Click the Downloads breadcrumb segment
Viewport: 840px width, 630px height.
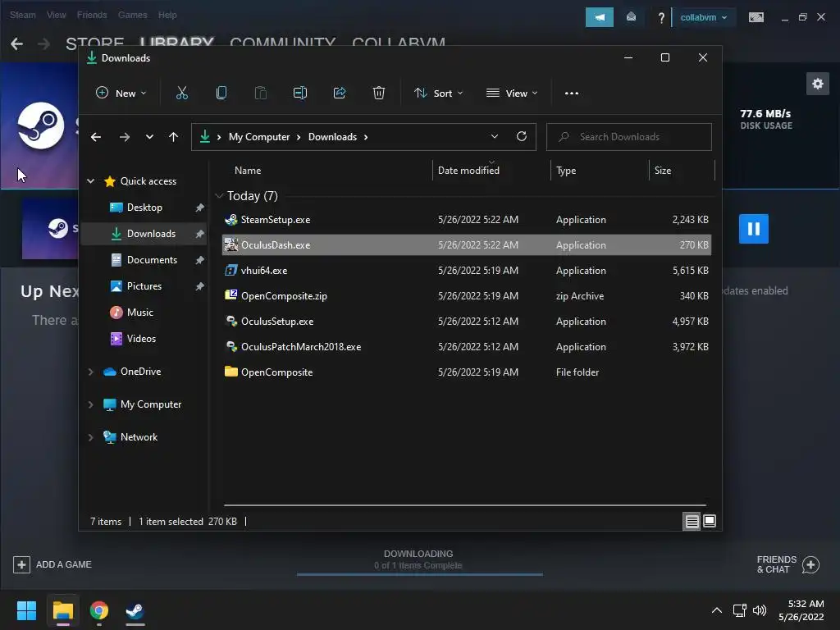[x=332, y=137]
